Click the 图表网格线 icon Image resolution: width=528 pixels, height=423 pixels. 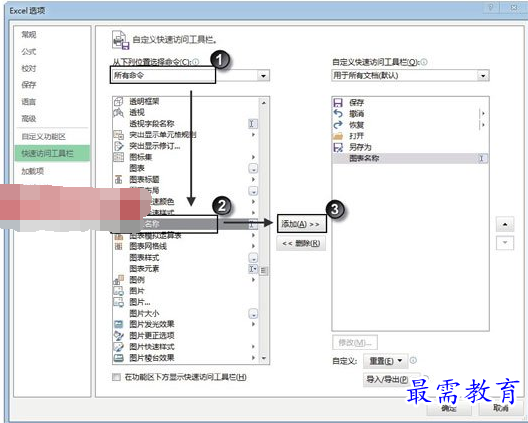pyautogui.click(x=118, y=246)
